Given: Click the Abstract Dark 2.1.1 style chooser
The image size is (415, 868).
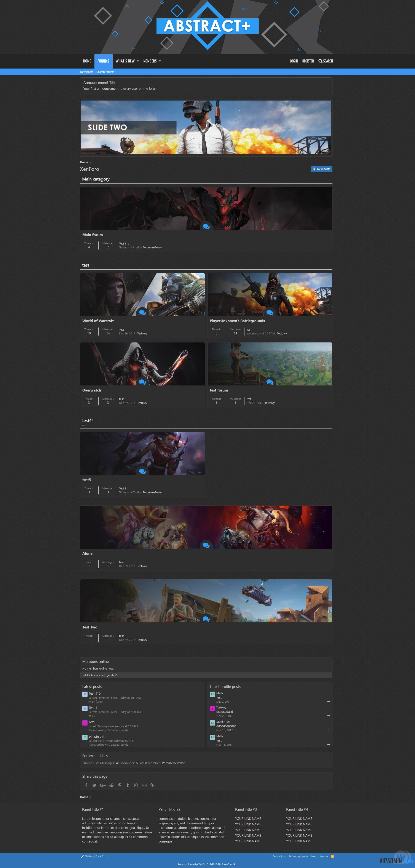Looking at the screenshot, I should pos(94,856).
